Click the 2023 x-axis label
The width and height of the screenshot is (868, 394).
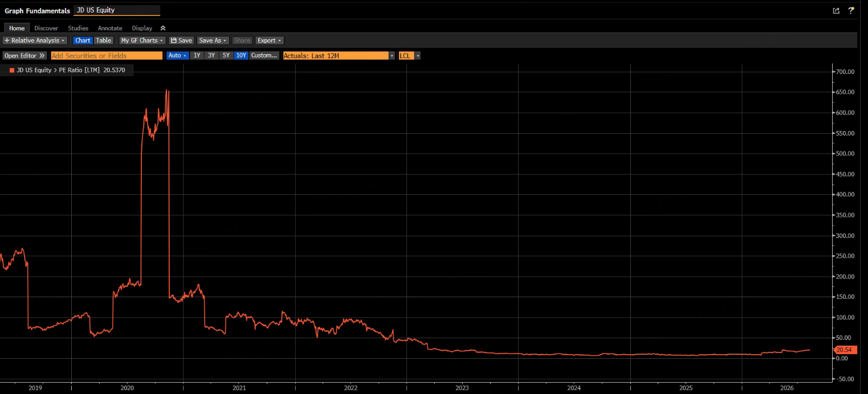coord(462,388)
